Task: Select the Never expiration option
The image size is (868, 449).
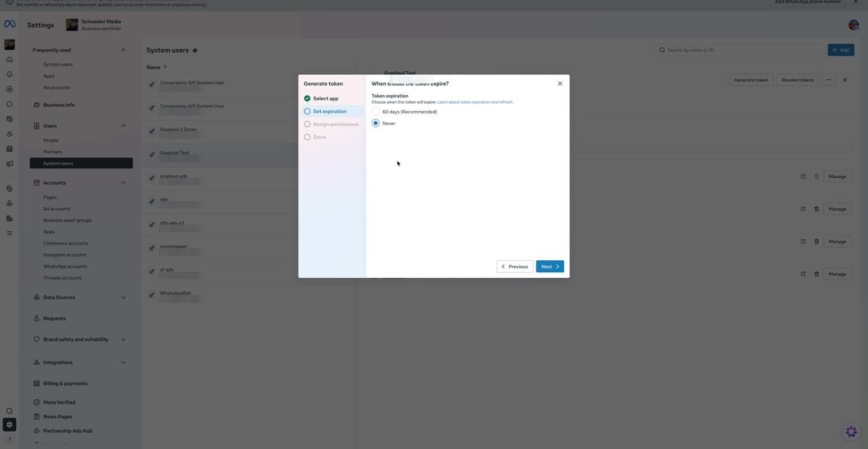Action: (x=375, y=123)
